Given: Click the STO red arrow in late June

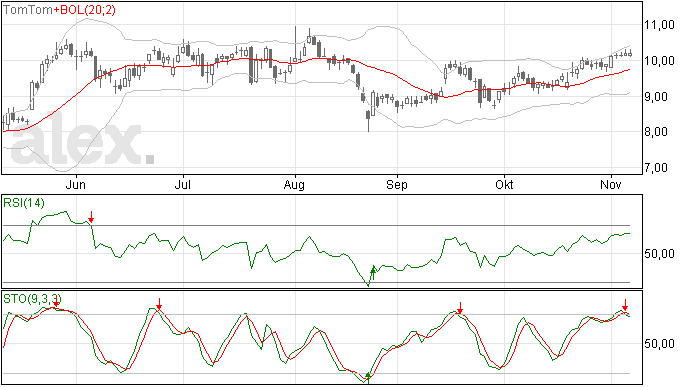Looking at the screenshot, I should pyautogui.click(x=159, y=303).
